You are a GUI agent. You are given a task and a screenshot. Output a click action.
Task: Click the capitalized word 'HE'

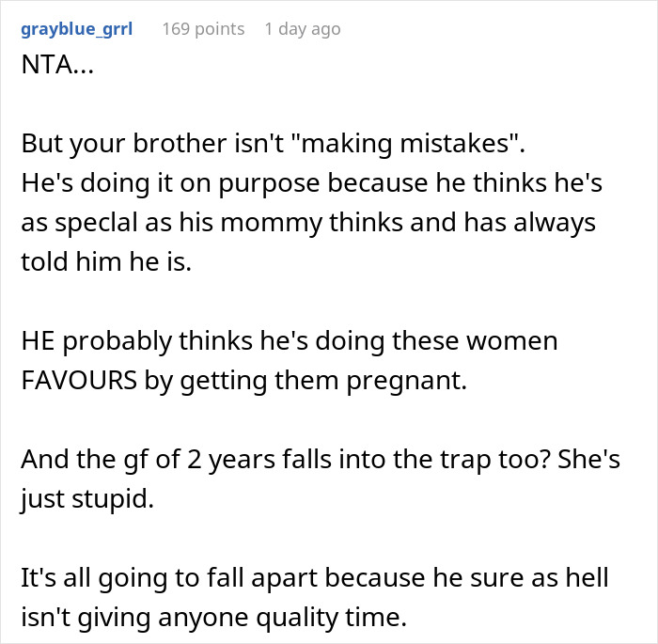(39, 340)
